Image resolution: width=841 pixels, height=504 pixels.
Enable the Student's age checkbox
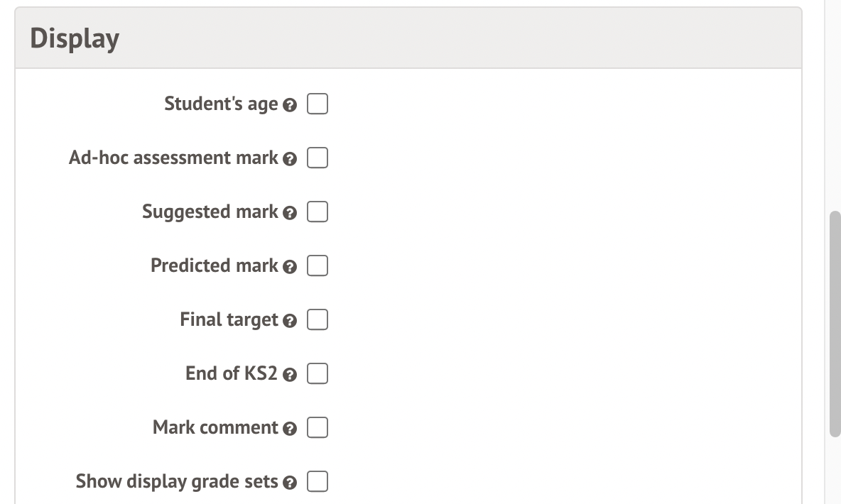(x=318, y=104)
